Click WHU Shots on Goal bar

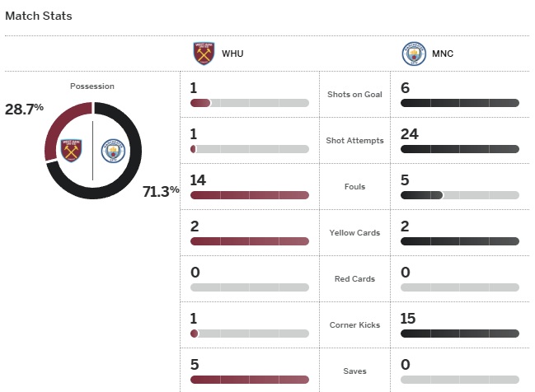coord(249,103)
